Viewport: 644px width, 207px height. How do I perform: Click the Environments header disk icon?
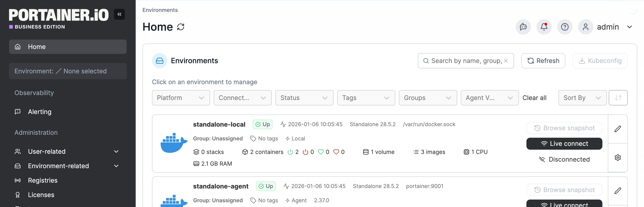click(x=159, y=61)
